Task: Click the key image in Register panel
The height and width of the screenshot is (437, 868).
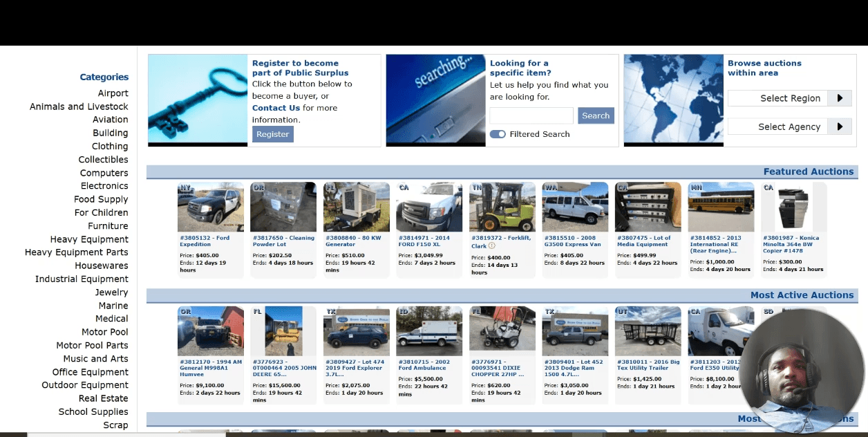Action: click(x=198, y=99)
